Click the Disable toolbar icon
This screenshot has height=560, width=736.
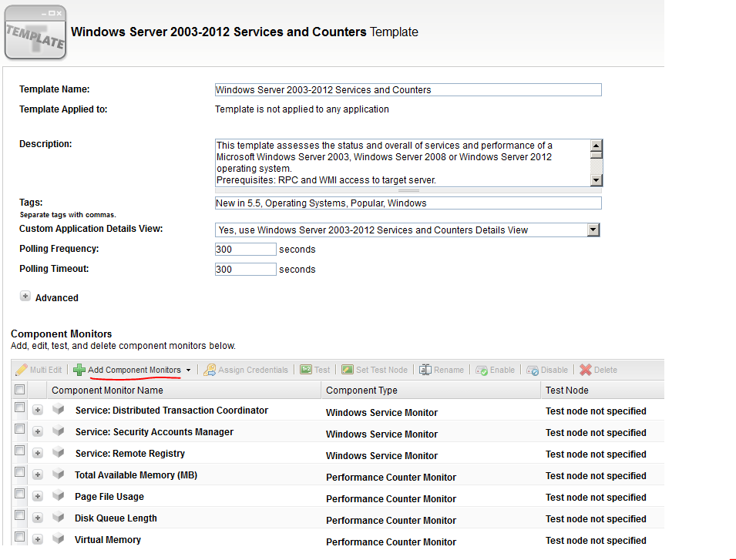tap(533, 370)
